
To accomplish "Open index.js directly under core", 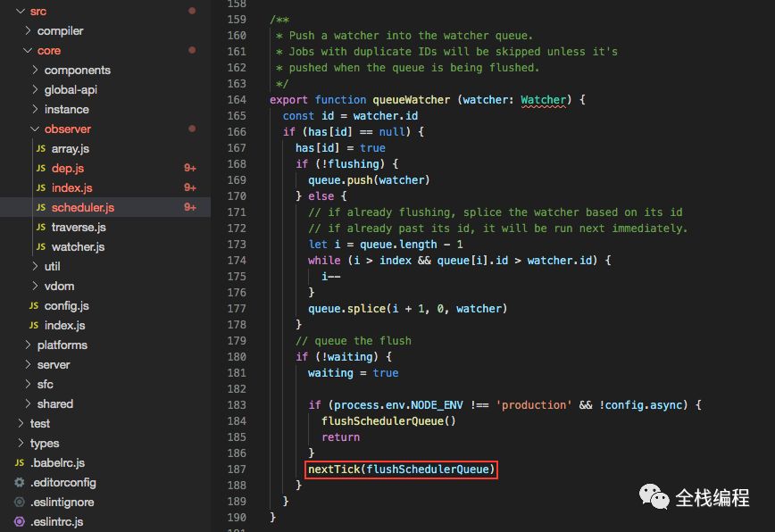I will pos(65,325).
